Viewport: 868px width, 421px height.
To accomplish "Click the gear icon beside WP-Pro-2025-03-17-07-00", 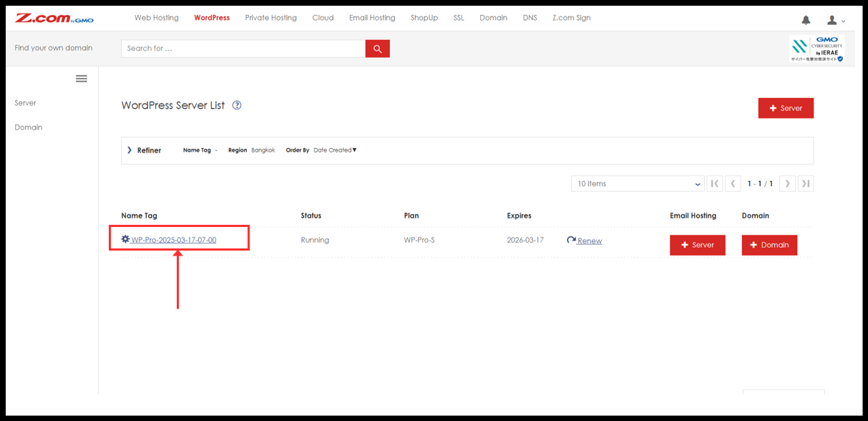I will (x=125, y=240).
